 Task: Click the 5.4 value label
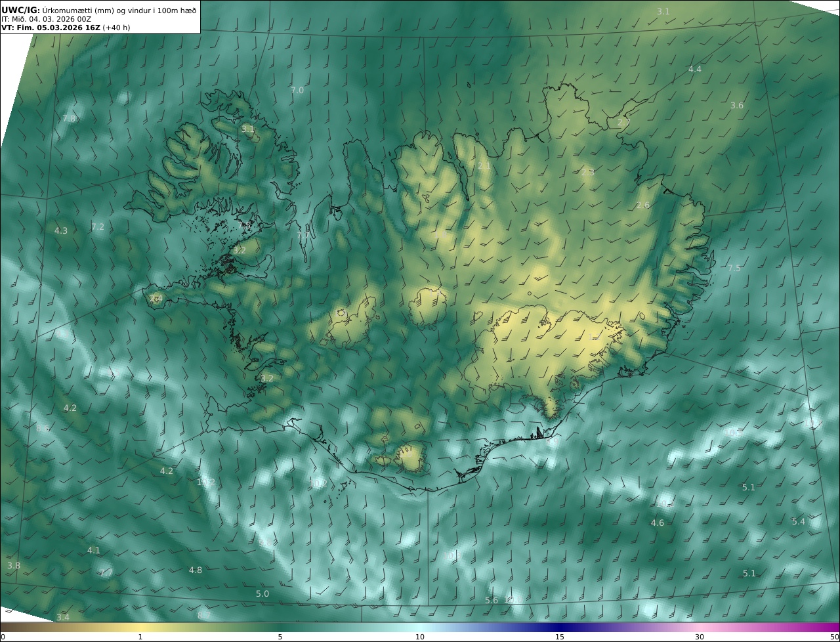798,521
